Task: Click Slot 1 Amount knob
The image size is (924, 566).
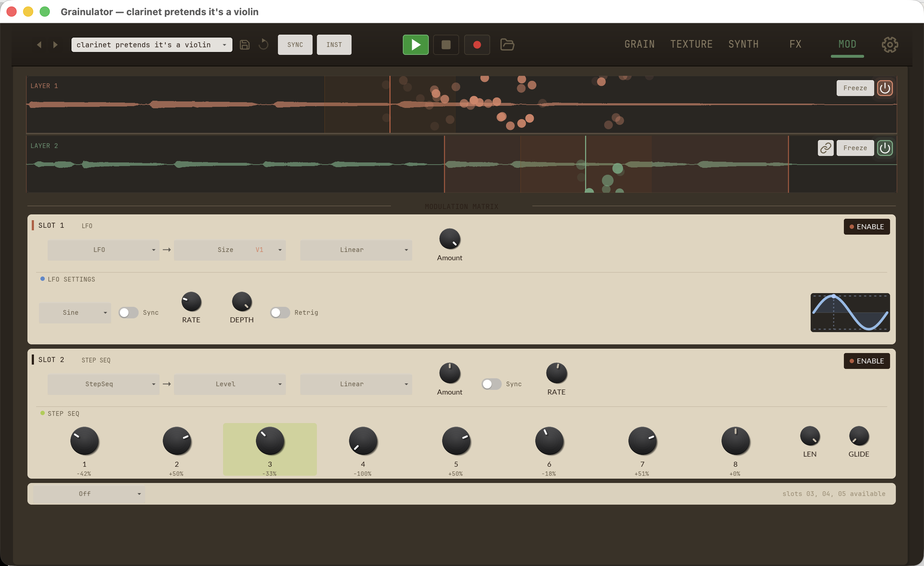Action: [x=450, y=239]
